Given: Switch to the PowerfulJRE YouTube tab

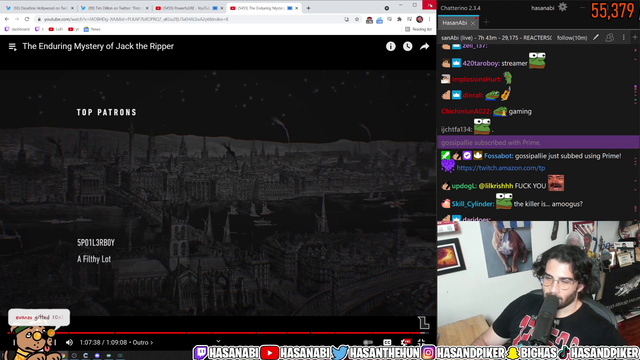Looking at the screenshot, I should (189, 8).
